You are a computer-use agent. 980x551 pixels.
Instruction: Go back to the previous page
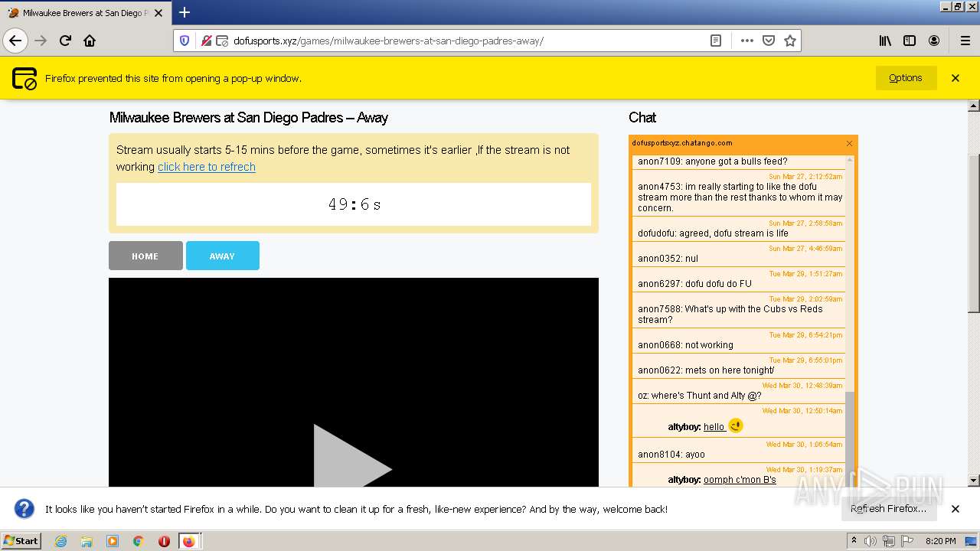15,41
